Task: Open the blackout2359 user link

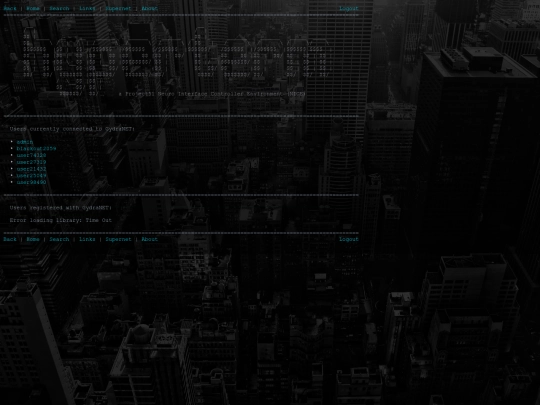Action: 36,148
